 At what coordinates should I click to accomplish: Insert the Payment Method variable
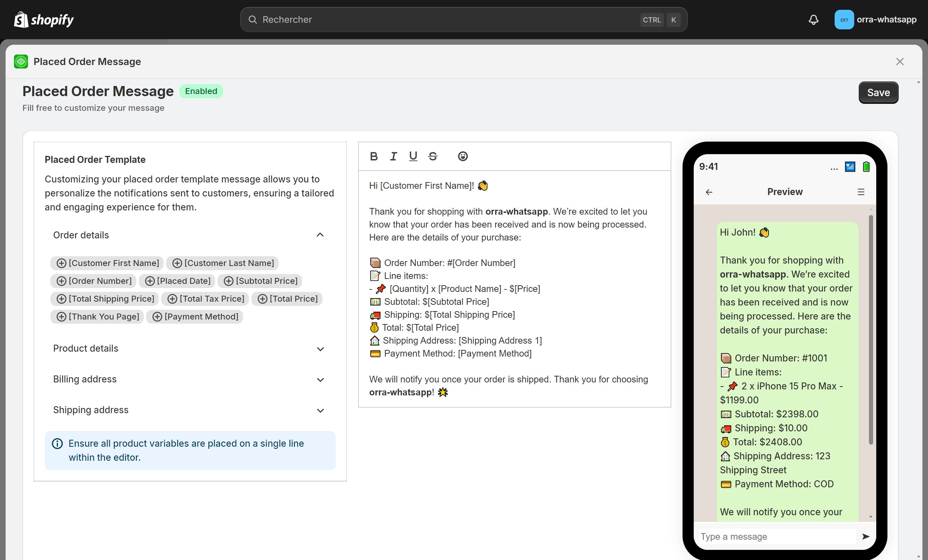point(195,316)
